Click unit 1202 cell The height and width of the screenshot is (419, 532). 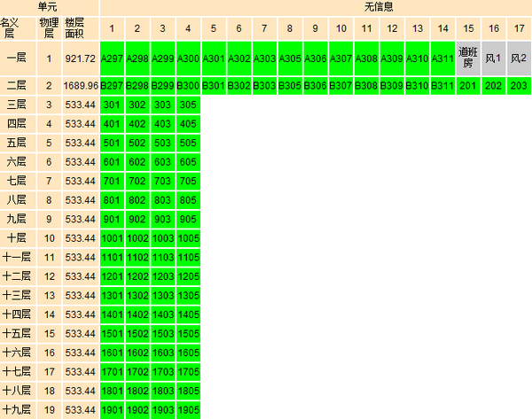[x=137, y=276]
